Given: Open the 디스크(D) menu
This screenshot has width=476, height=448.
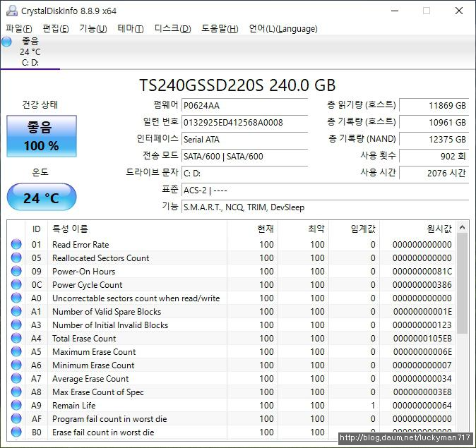Looking at the screenshot, I should [x=173, y=29].
